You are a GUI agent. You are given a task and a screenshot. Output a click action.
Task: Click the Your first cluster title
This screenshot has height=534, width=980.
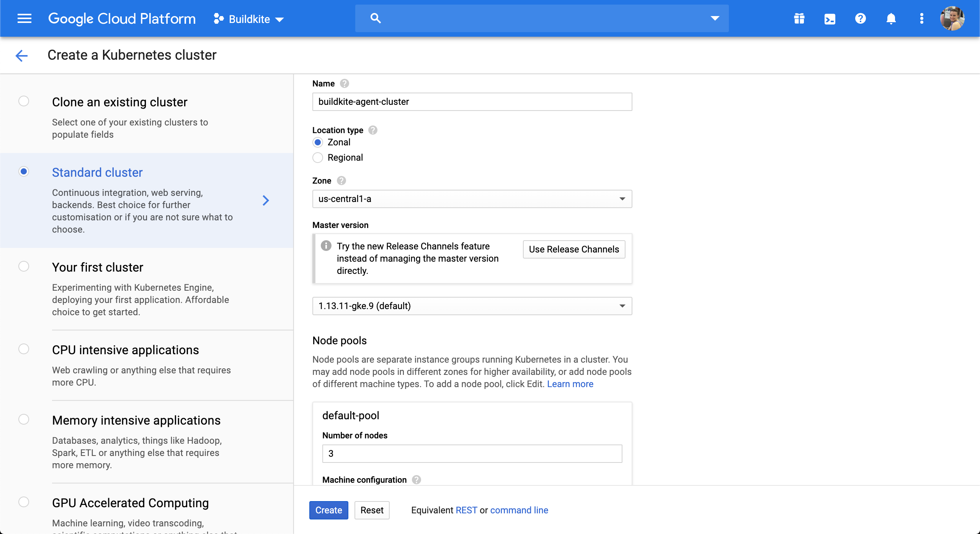[x=98, y=267]
